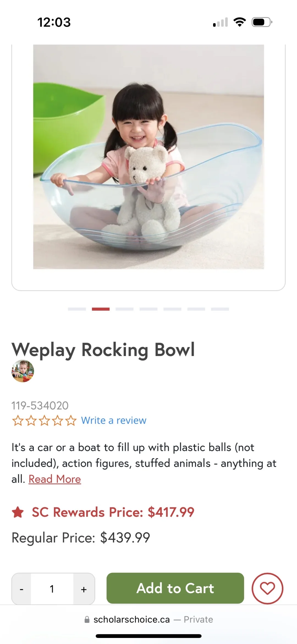Select the third image slide indicator
This screenshot has height=644, width=297.
tap(125, 309)
